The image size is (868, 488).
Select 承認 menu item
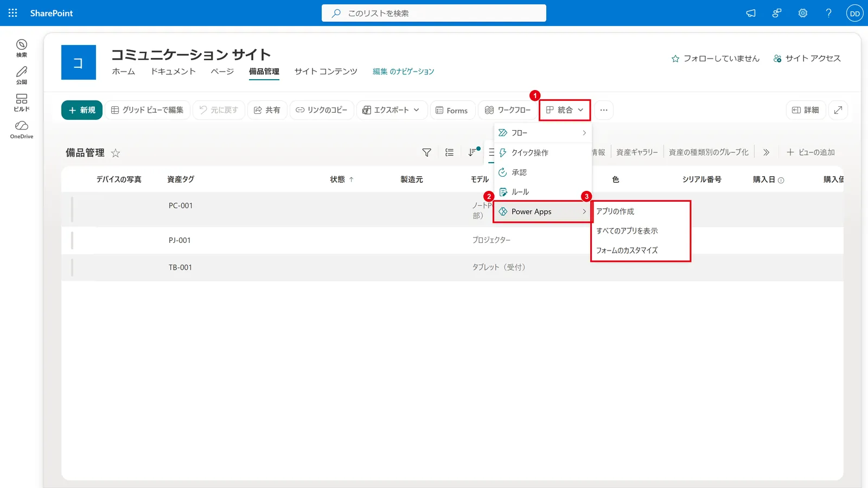pyautogui.click(x=542, y=172)
